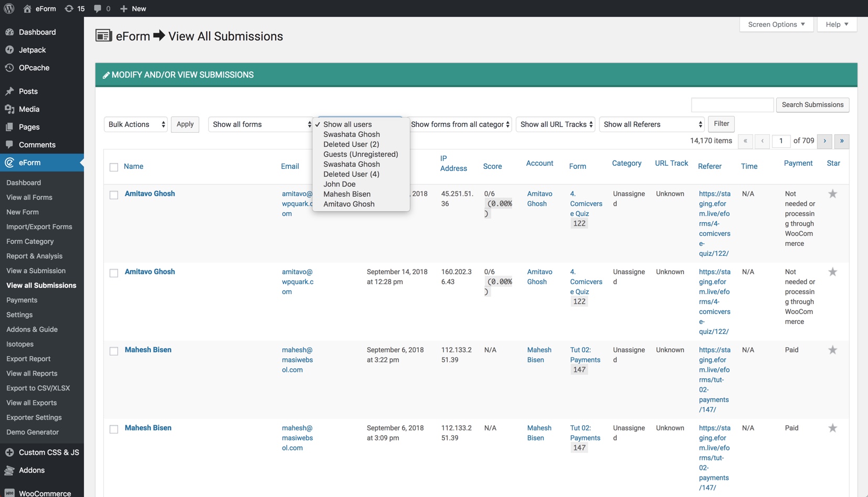Click the Media library icon
The image size is (868, 497).
pyautogui.click(x=9, y=109)
